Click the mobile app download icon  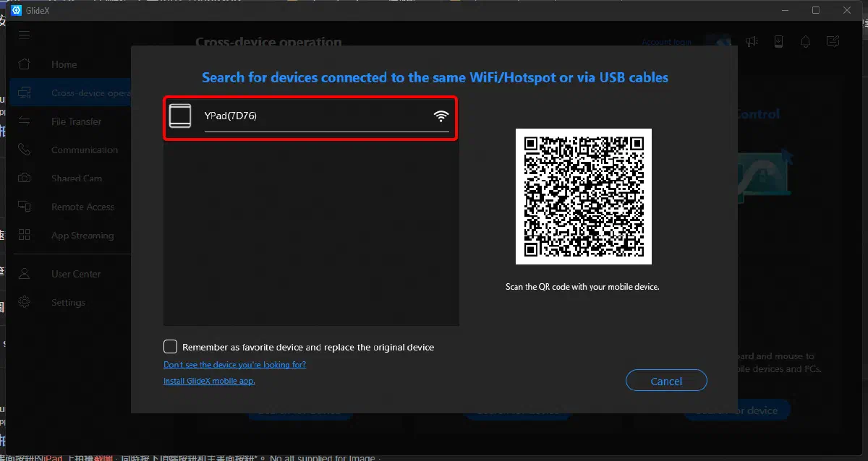[x=778, y=42]
